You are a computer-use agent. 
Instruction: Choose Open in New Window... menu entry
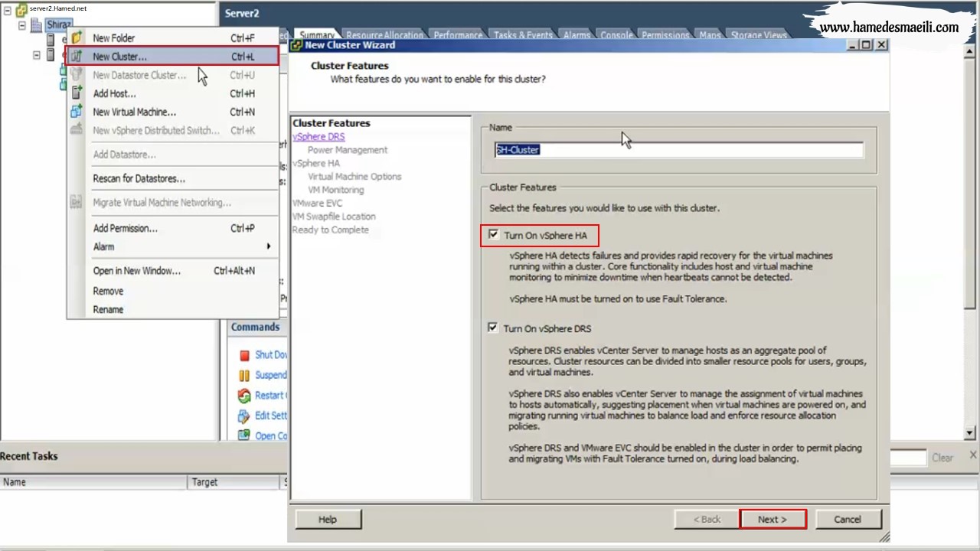[173, 271]
